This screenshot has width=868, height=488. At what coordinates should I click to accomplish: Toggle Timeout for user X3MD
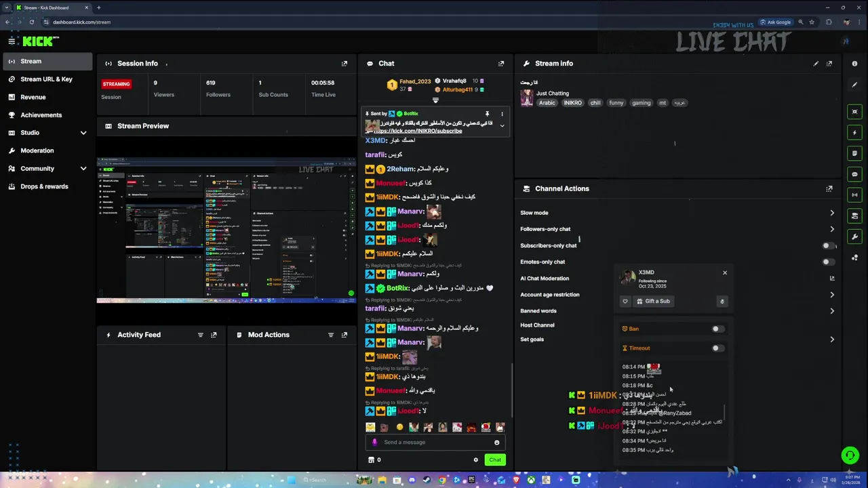[x=717, y=348]
